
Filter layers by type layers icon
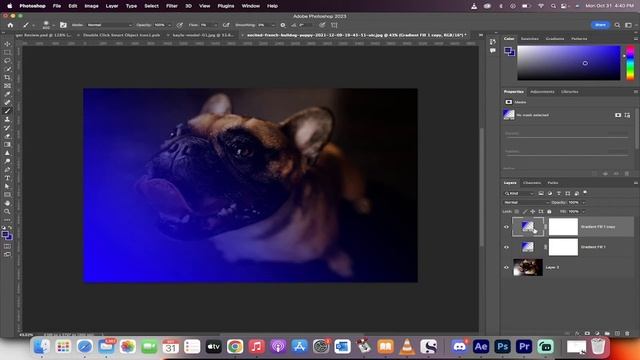[x=559, y=193]
